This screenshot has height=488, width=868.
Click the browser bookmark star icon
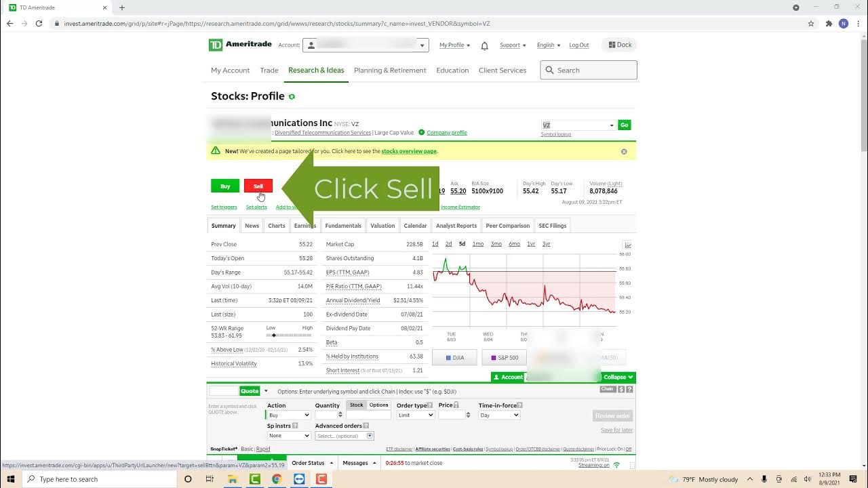pos(811,23)
